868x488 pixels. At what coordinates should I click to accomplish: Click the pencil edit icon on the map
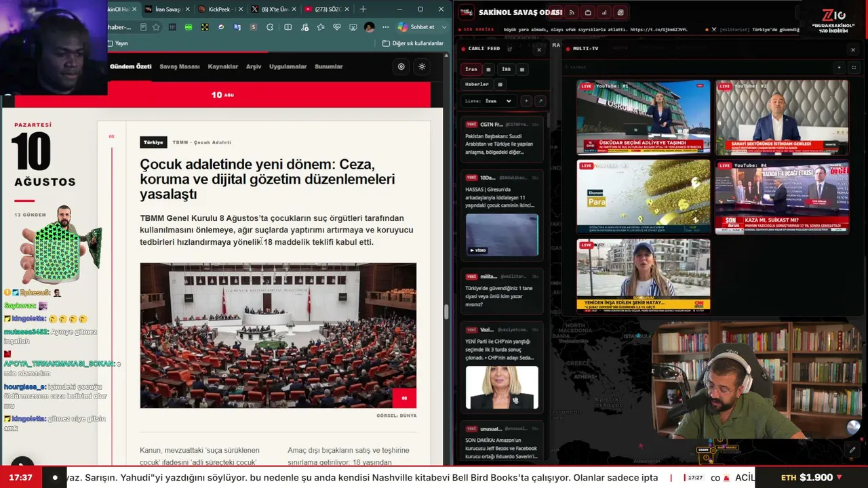pos(852,449)
